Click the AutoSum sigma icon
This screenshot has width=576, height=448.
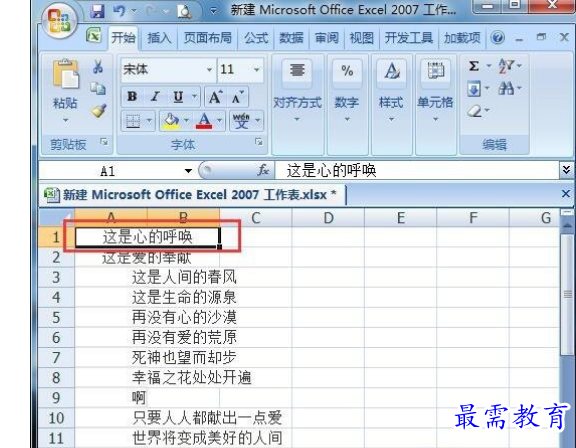click(x=474, y=66)
